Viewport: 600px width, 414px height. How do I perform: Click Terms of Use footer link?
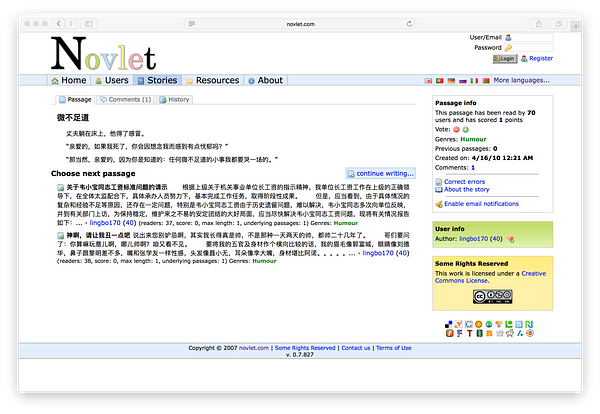point(393,348)
